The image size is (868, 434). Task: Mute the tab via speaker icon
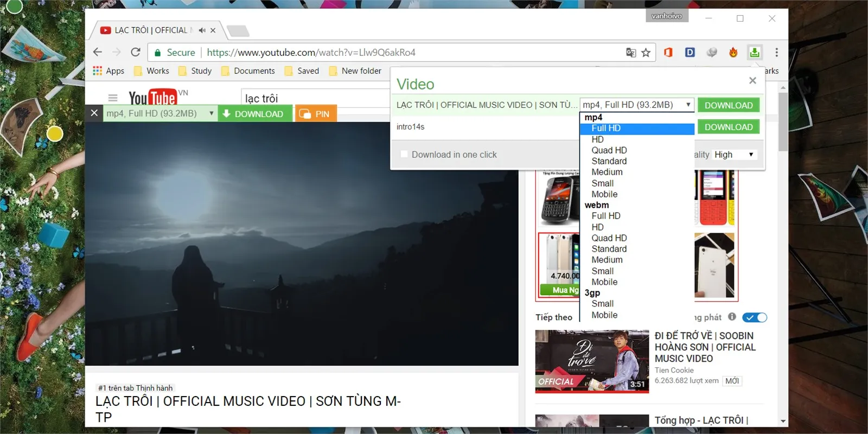pyautogui.click(x=202, y=30)
